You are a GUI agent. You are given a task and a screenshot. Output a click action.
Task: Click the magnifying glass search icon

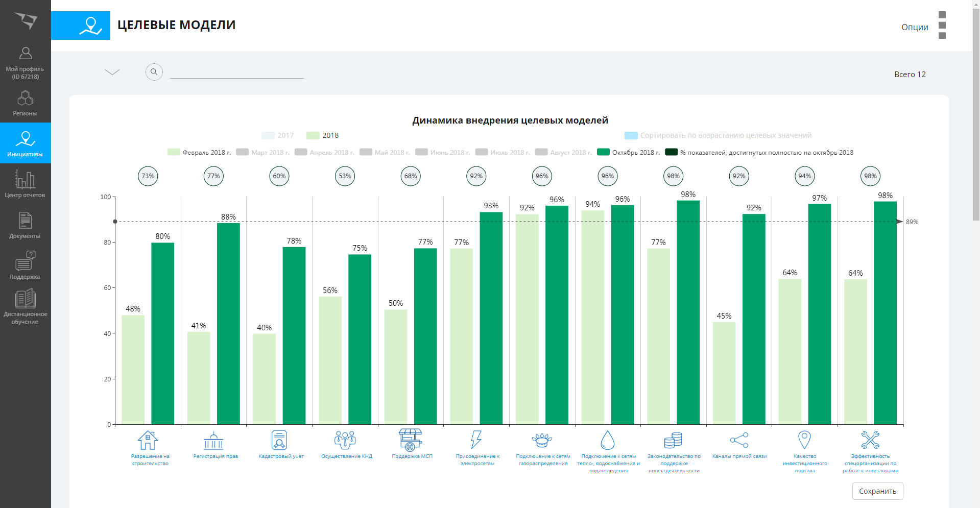click(154, 72)
